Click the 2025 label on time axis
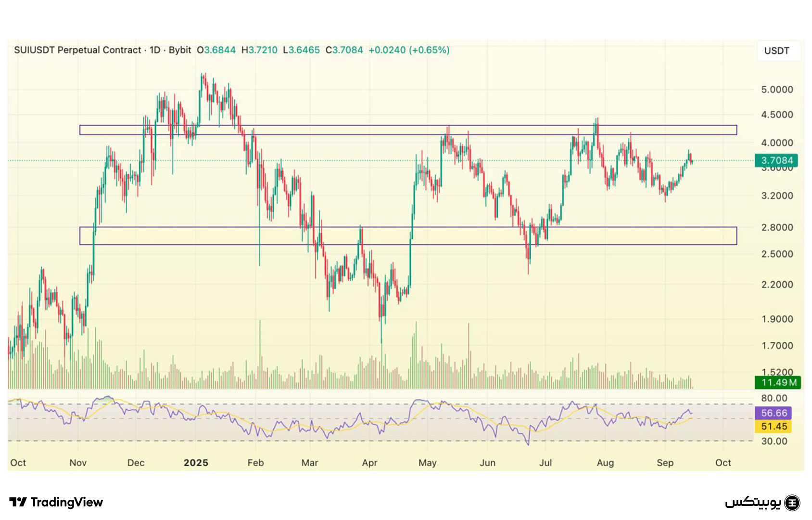This screenshot has width=812, height=520. [196, 463]
